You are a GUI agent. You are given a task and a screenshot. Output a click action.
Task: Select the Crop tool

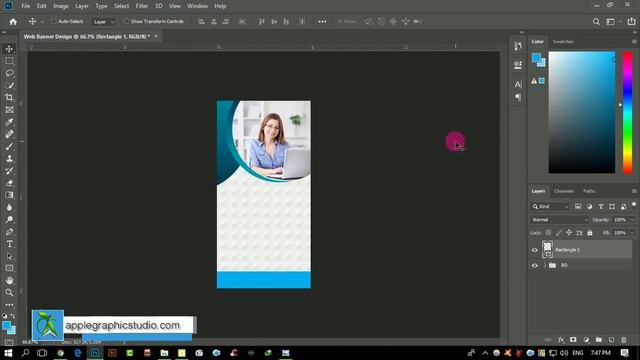[x=9, y=98]
